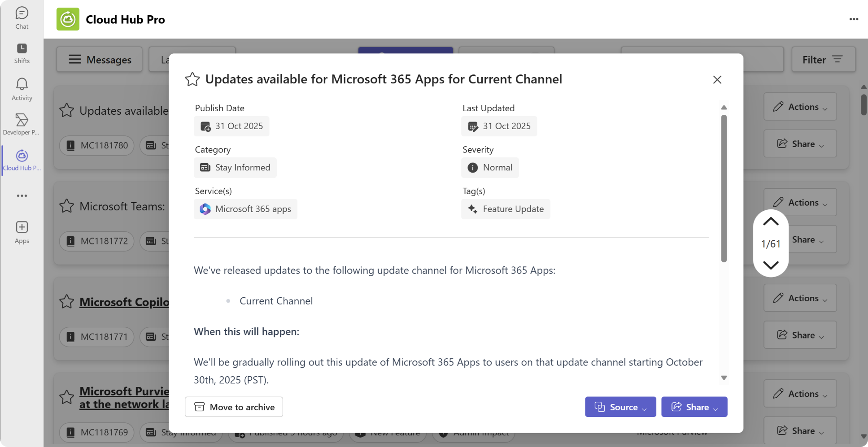The image size is (868, 447).
Task: Open the Filter panel
Action: coord(824,59)
